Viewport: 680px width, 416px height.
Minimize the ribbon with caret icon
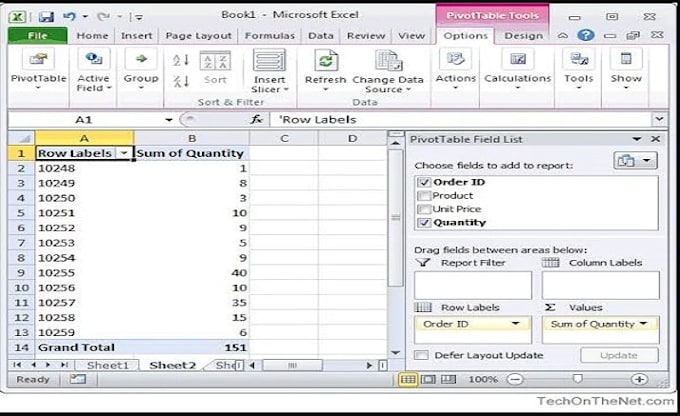[x=563, y=36]
